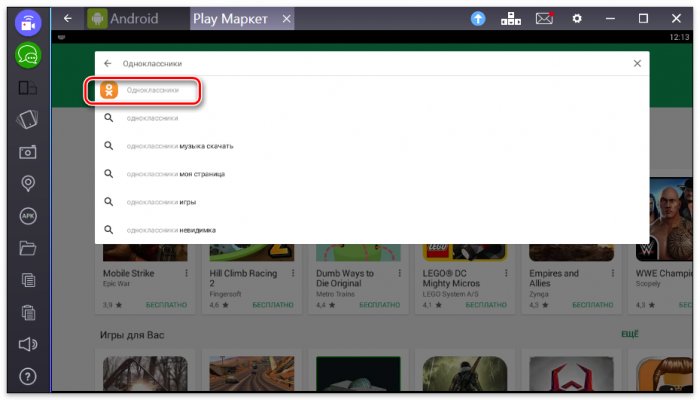Click the APK install icon

pos(28,215)
